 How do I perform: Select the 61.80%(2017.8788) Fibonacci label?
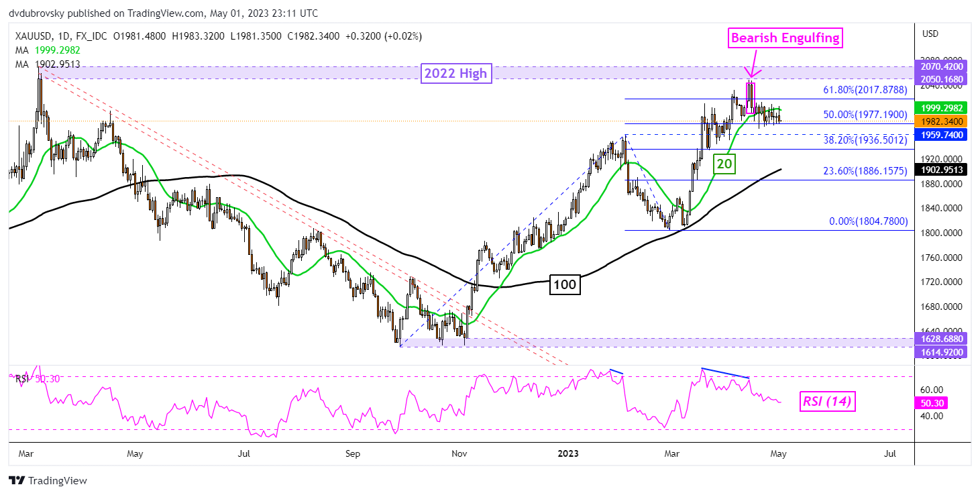pyautogui.click(x=865, y=89)
